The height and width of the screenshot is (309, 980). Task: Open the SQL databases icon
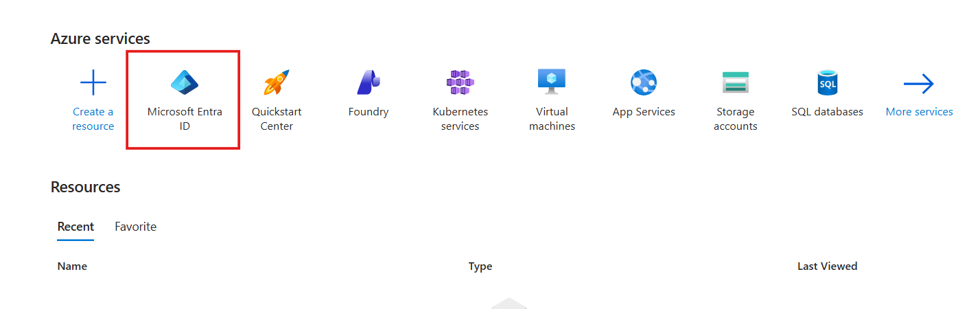(827, 83)
